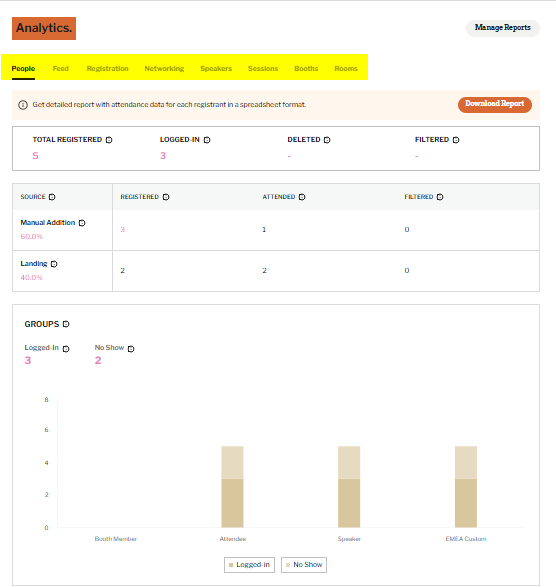
Task: Open Manage Reports
Action: point(502,28)
